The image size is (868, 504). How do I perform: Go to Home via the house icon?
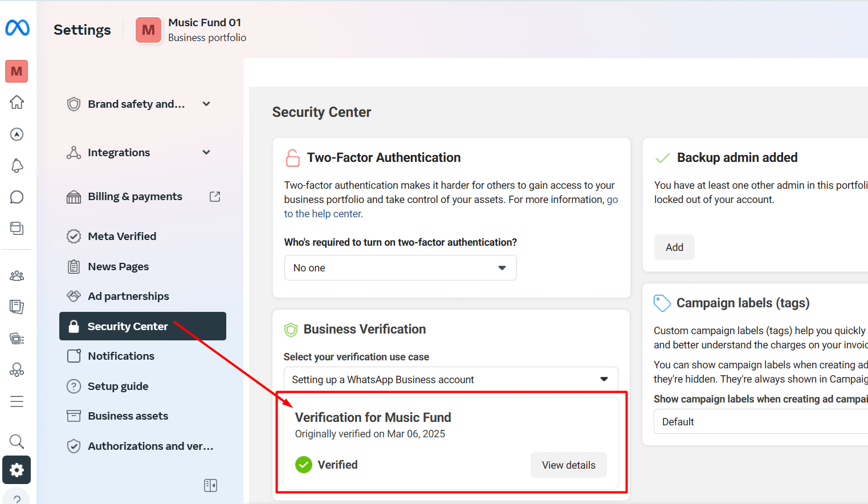[17, 103]
